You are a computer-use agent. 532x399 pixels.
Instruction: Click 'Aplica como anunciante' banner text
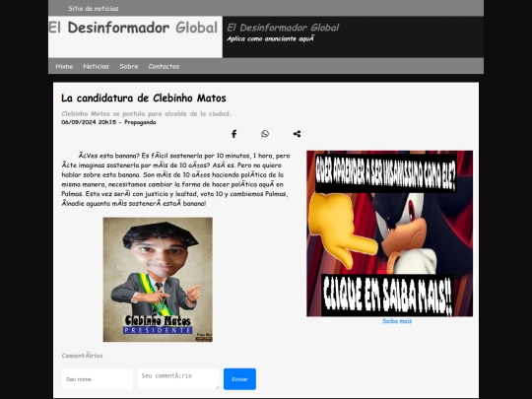point(271,39)
